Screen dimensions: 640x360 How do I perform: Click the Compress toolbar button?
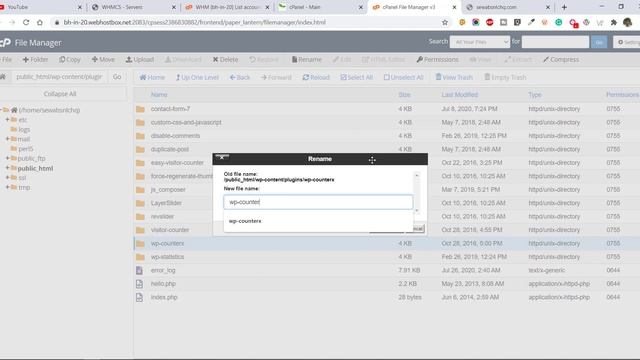pos(561,60)
